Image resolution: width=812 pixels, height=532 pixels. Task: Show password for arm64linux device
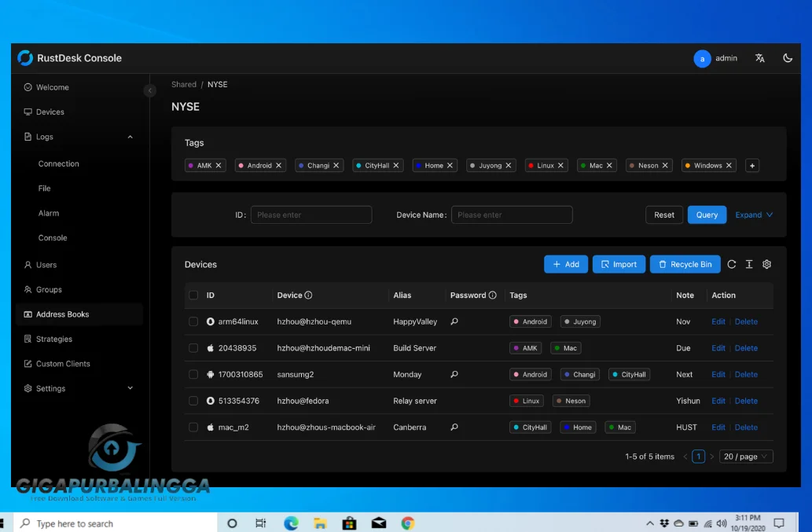(x=454, y=321)
